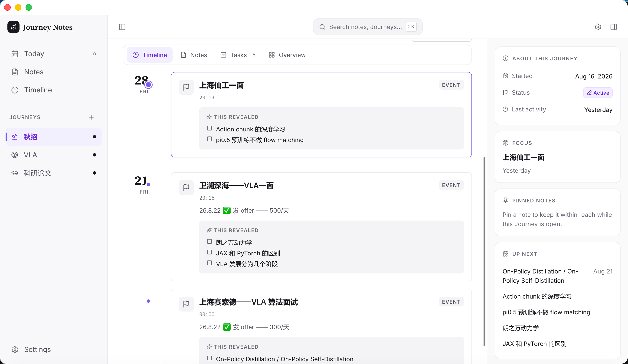Click the calendar icon in Up Next

[x=505, y=254]
